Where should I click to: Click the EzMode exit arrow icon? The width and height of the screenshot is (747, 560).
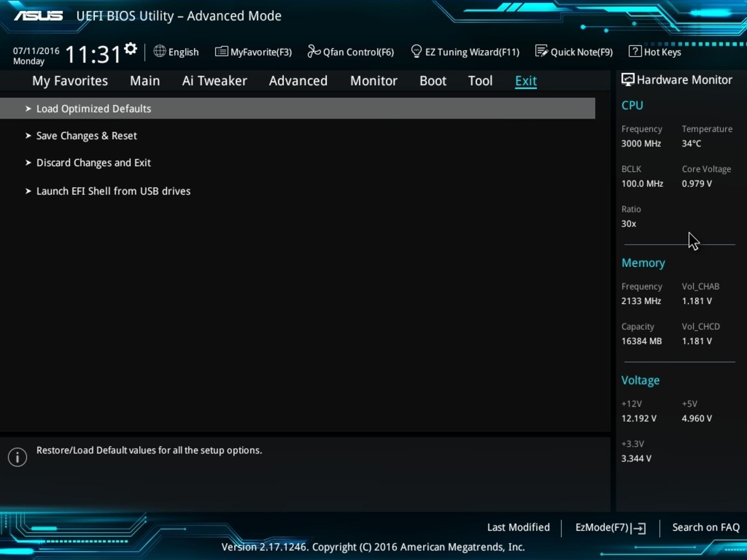[x=638, y=528]
